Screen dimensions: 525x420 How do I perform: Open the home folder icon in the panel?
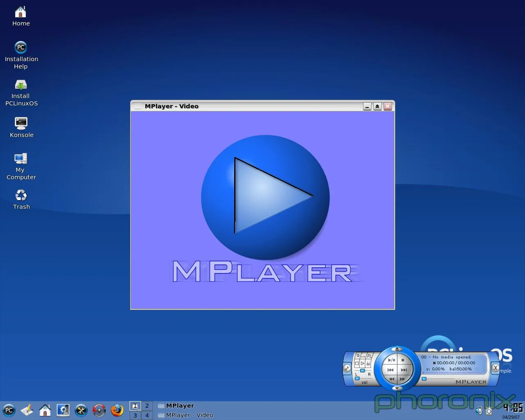pyautogui.click(x=45, y=410)
